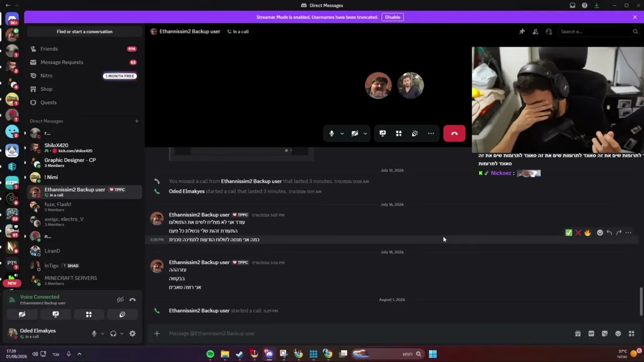Open the Shop page
644x362 pixels.
(x=85, y=89)
